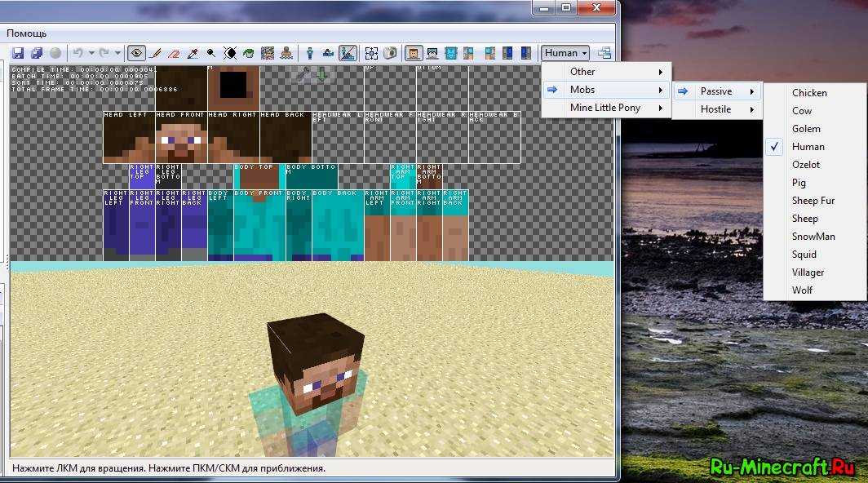Click the Reset Camera icon
The width and height of the screenshot is (868, 483).
[371, 53]
